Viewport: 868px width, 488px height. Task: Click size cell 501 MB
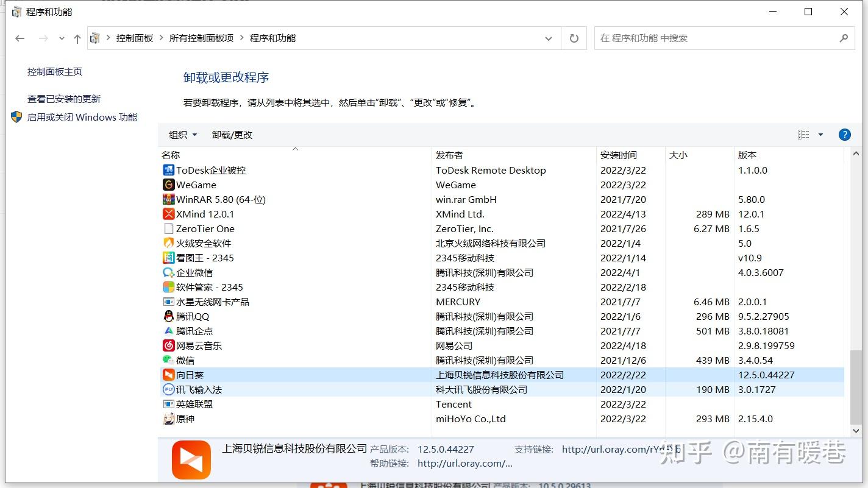coord(713,331)
